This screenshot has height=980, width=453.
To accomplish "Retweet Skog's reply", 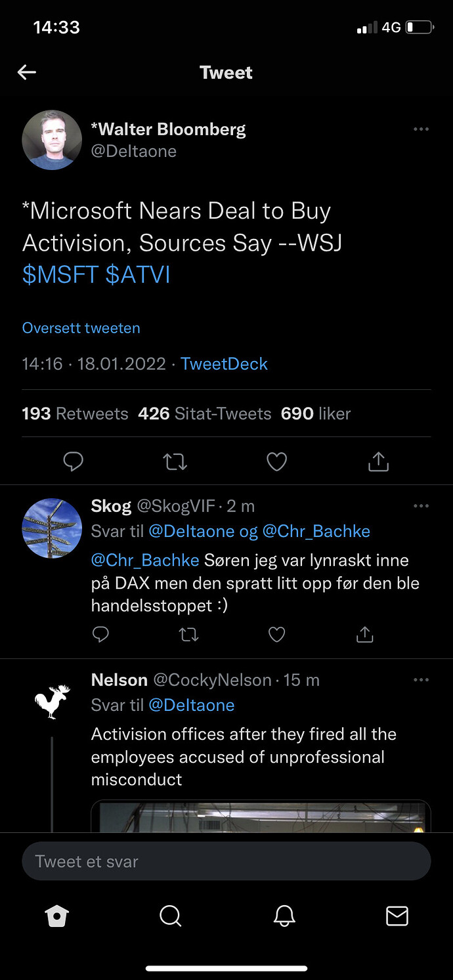I will pyautogui.click(x=188, y=634).
